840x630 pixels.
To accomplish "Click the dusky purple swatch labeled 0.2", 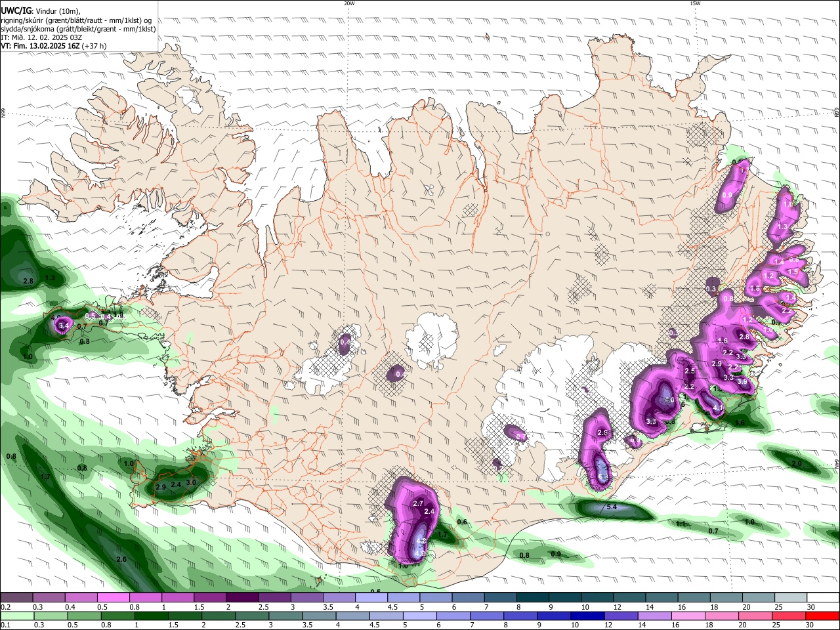I will (x=16, y=598).
